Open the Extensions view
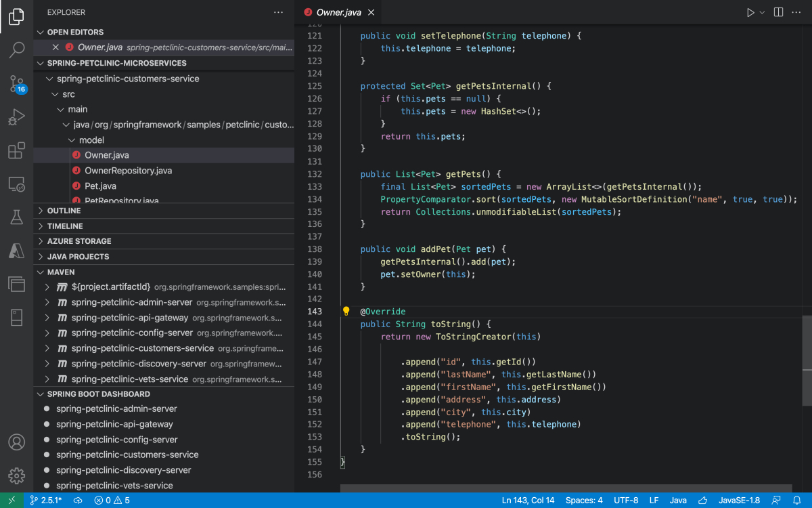 [x=16, y=151]
